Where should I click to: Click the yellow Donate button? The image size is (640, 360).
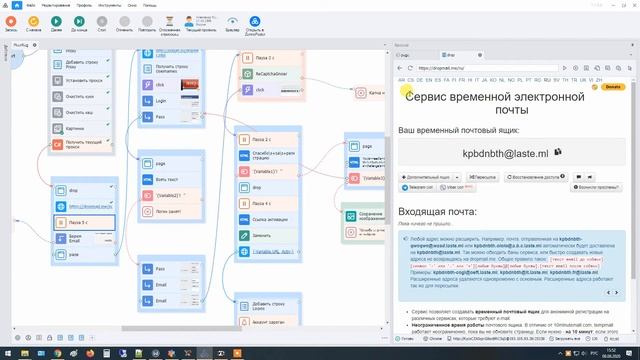click(613, 87)
